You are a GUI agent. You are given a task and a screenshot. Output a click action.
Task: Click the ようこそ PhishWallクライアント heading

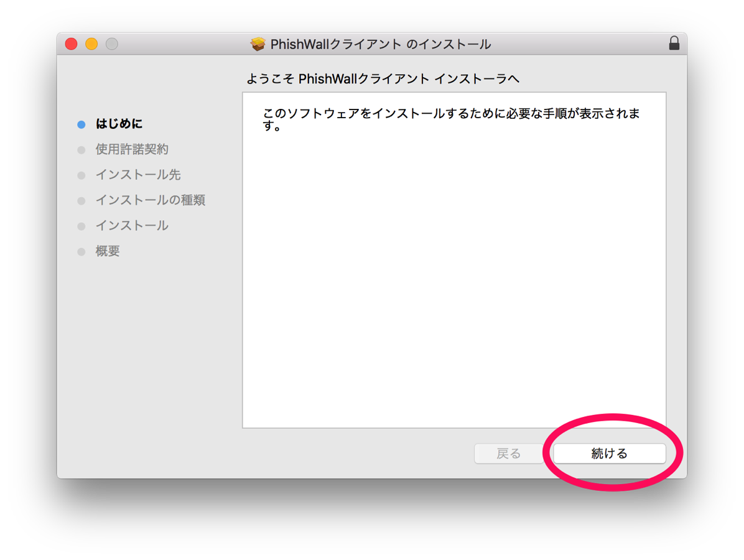click(x=383, y=79)
